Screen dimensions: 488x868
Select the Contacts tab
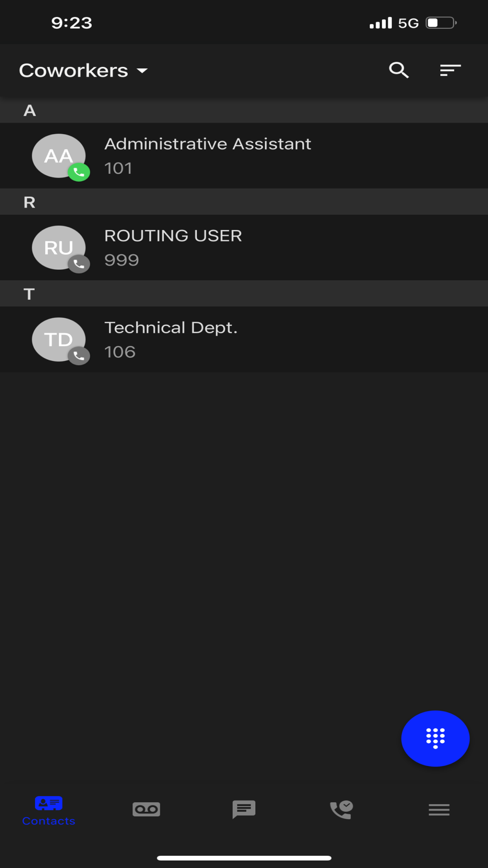49,811
